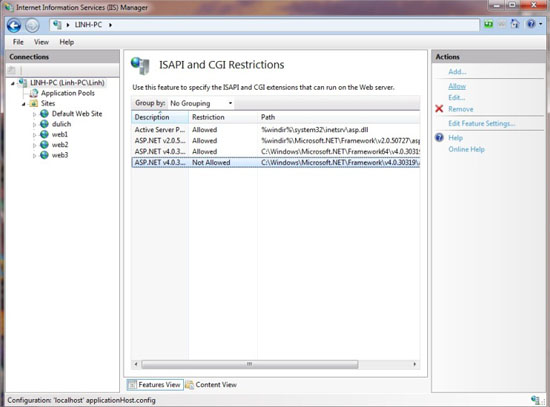
Task: Select the dulich site label
Action: tap(61, 124)
